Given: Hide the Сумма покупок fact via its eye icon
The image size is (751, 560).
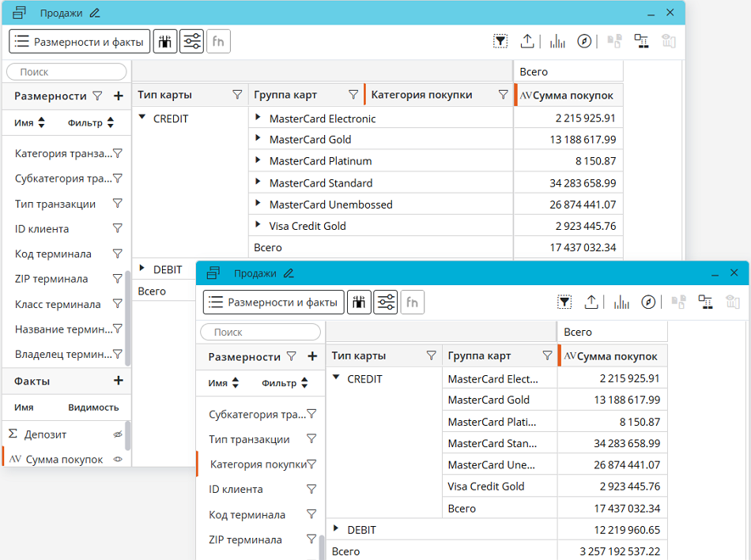Looking at the screenshot, I should coord(118,459).
